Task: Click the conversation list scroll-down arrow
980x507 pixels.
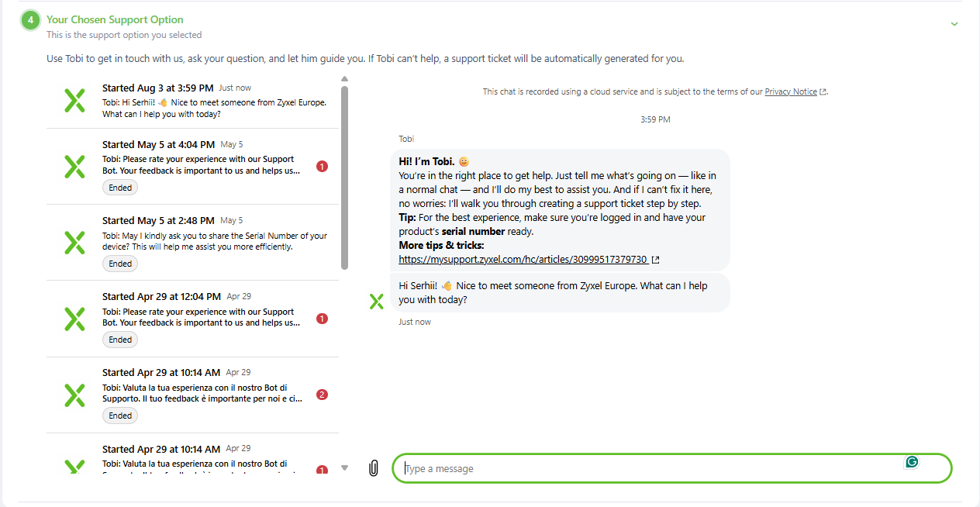Action: (x=344, y=467)
